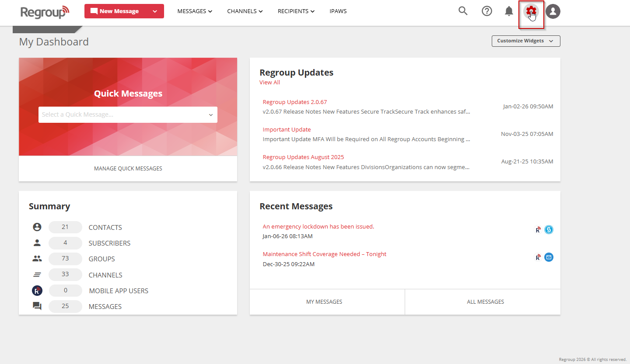Image resolution: width=630 pixels, height=364 pixels.
Task: Click the Regroup 2026 copyright footer text
Action: point(593,360)
